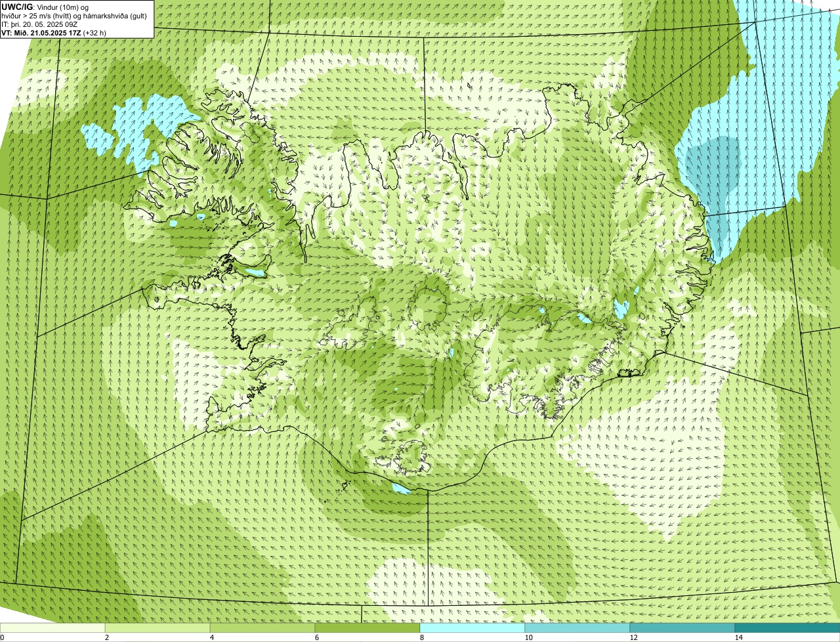Click the scale label "8"
The height and width of the screenshot is (642, 840).
pyautogui.click(x=421, y=637)
